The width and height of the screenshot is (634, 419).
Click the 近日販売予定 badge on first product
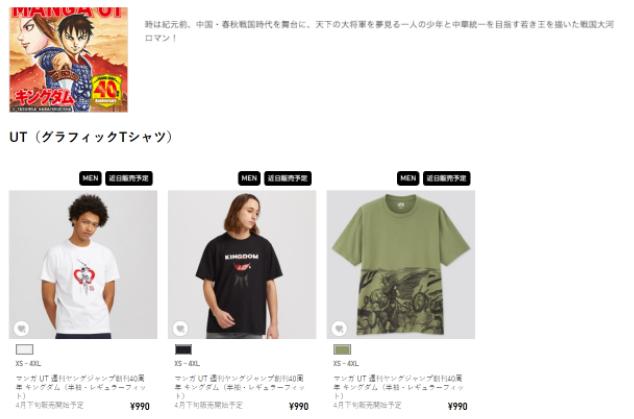coord(129,178)
